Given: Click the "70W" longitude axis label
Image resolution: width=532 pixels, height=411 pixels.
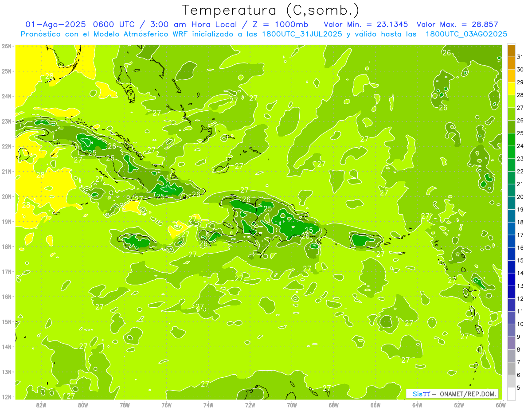Looking at the screenshot, I should pyautogui.click(x=292, y=405).
